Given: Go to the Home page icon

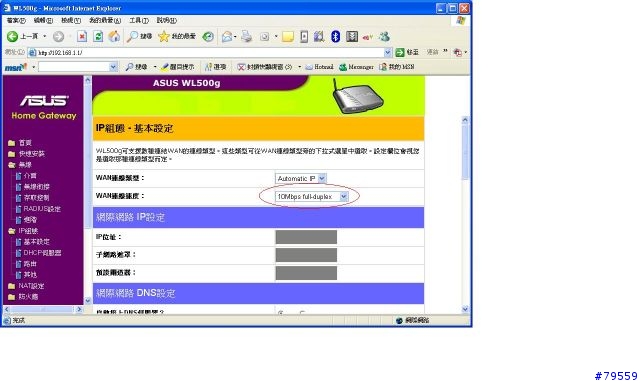Looking at the screenshot, I should click(x=114, y=37).
